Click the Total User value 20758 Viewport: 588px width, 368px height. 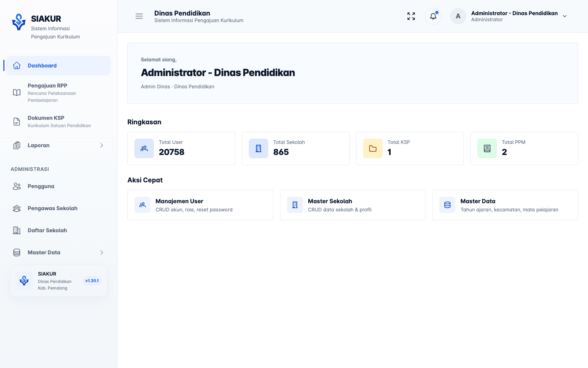(x=171, y=152)
